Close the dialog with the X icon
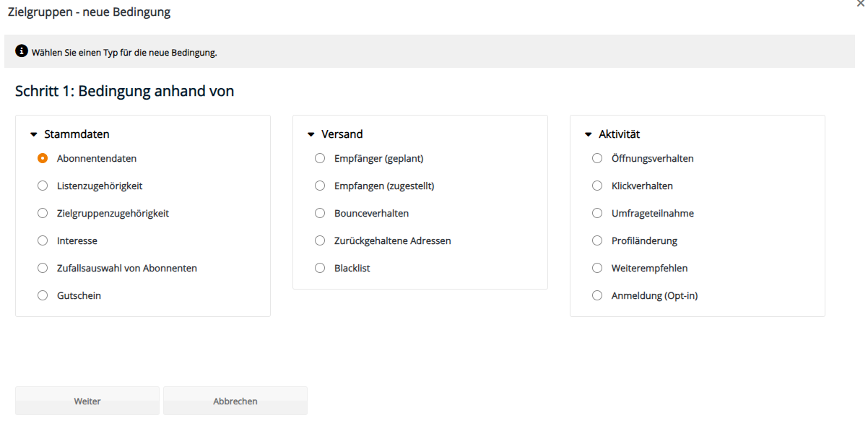The width and height of the screenshot is (868, 426). point(860,4)
